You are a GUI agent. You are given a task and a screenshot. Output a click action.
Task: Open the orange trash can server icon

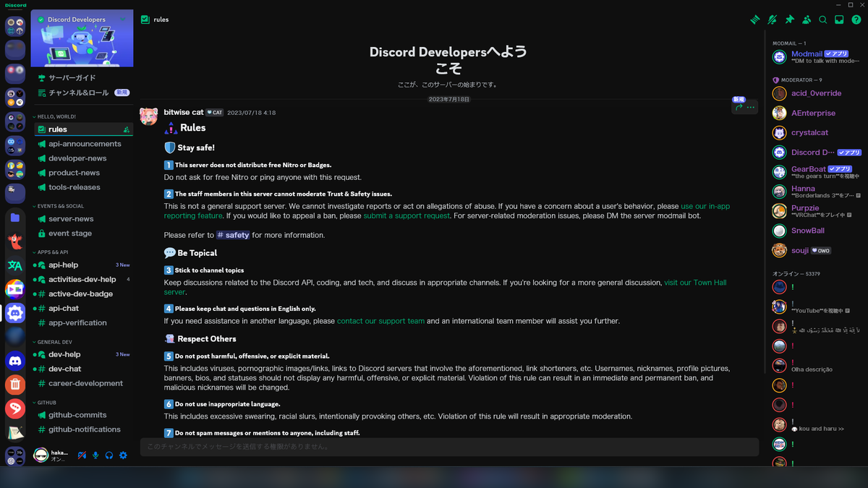click(15, 385)
